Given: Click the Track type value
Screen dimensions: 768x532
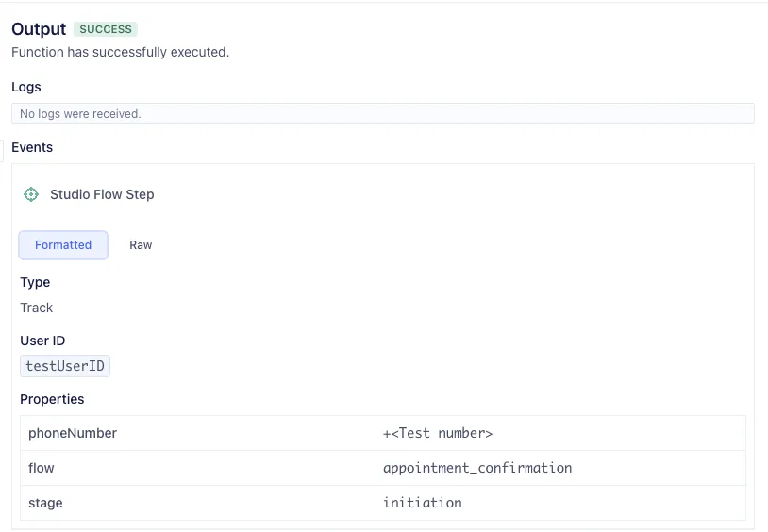Looking at the screenshot, I should click(x=36, y=308).
